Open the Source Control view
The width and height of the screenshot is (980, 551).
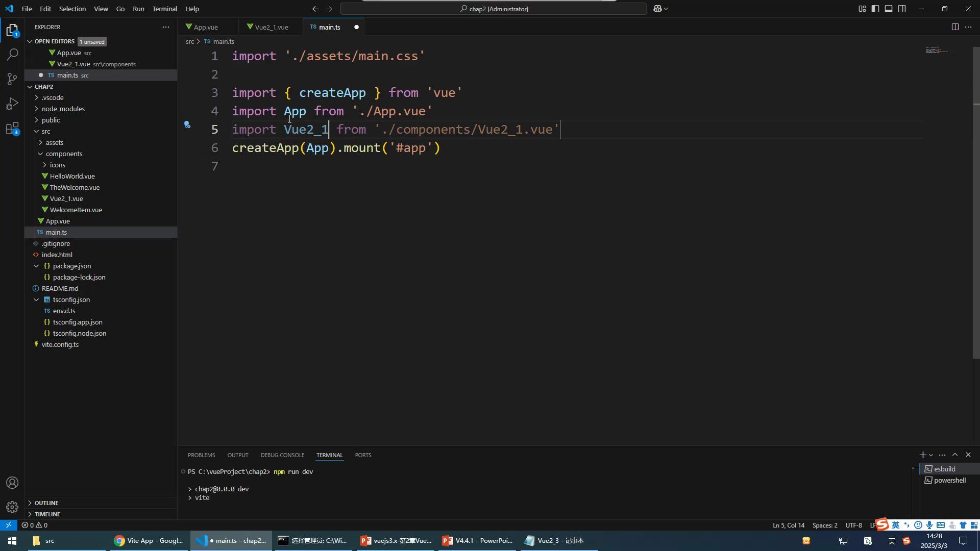click(x=12, y=79)
